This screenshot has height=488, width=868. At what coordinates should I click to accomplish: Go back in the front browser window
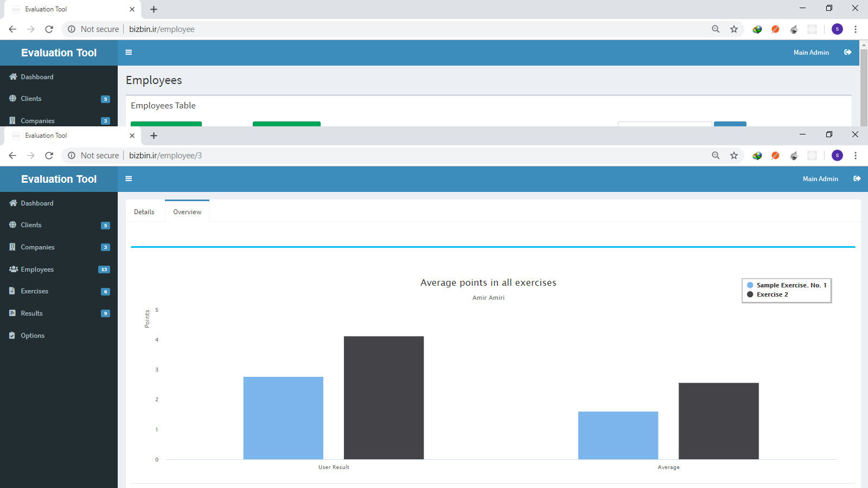12,156
